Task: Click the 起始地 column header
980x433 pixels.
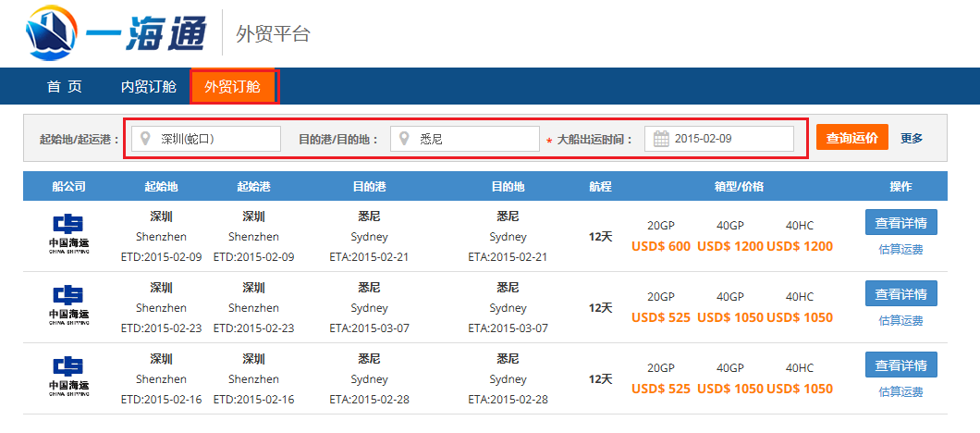Action: click(x=161, y=187)
